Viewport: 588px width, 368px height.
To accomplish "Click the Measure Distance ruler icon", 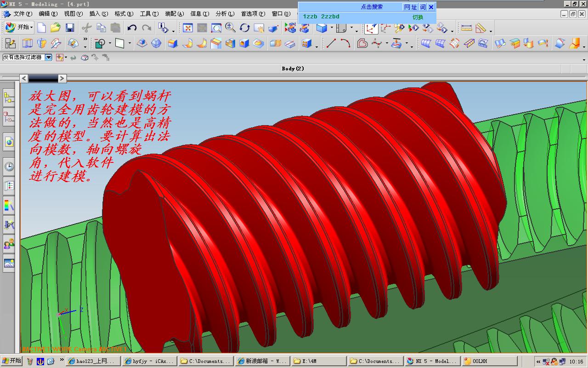I will click(466, 28).
